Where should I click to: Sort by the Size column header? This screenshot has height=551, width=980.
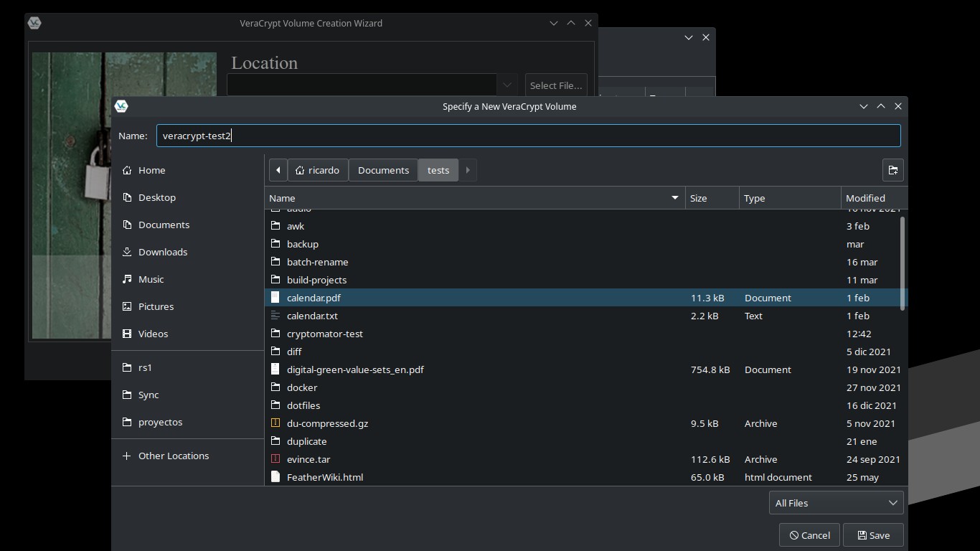pyautogui.click(x=712, y=198)
